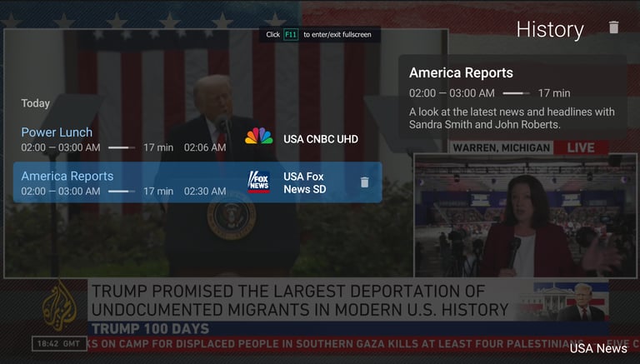Select America Reports in history list
640x364 pixels.
point(197,182)
